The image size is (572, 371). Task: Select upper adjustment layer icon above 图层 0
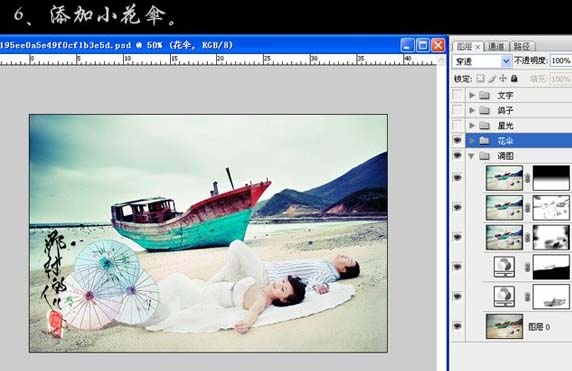[504, 267]
